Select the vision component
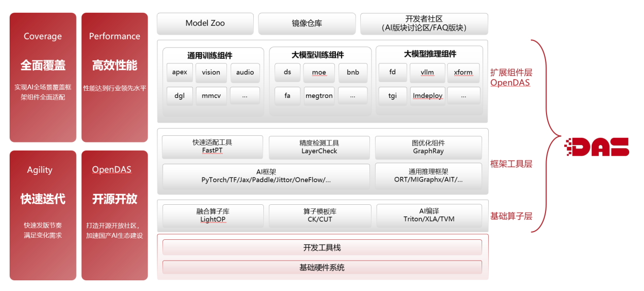The height and width of the screenshot is (291, 644). (x=211, y=72)
